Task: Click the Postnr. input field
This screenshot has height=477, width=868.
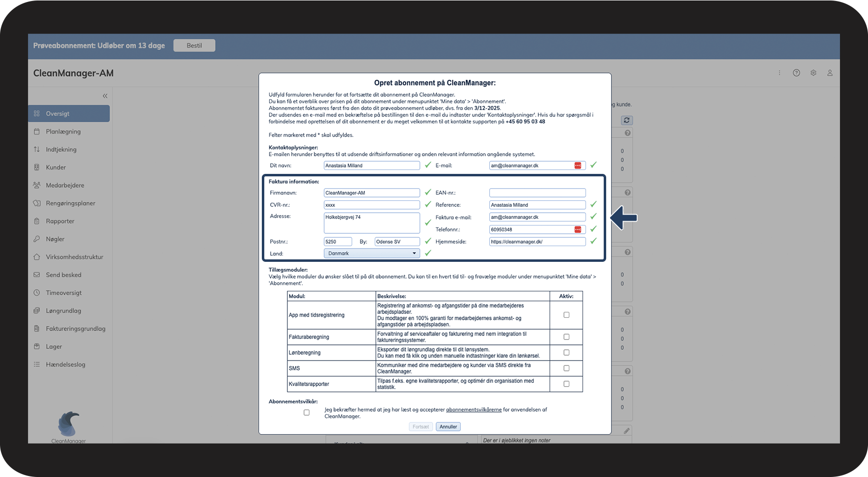Action: (x=338, y=242)
